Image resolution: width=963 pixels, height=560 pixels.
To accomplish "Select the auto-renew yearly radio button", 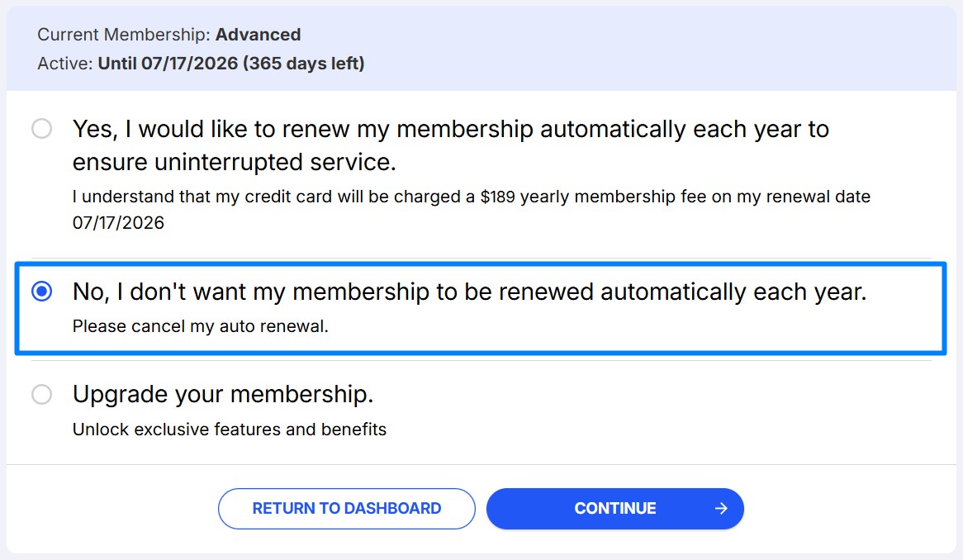I will (x=41, y=129).
